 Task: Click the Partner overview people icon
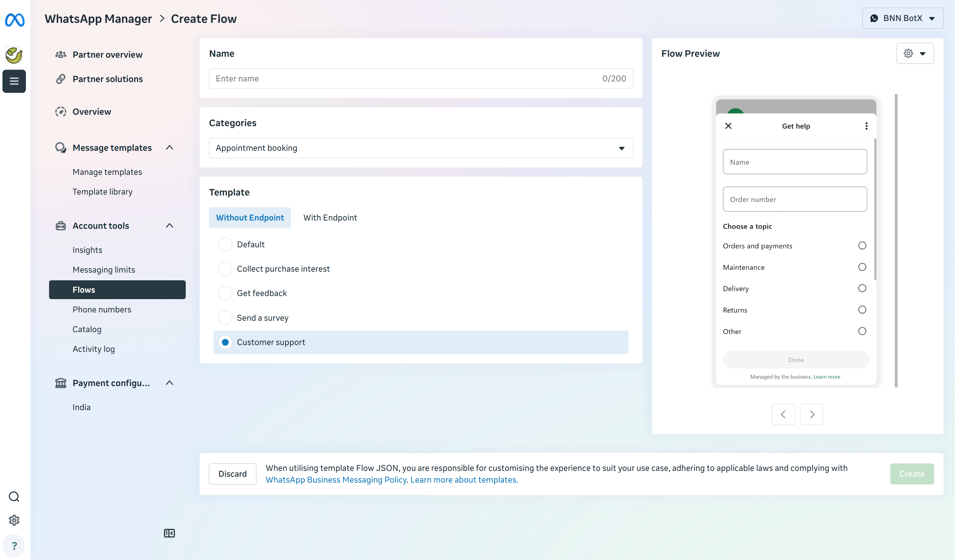click(61, 55)
